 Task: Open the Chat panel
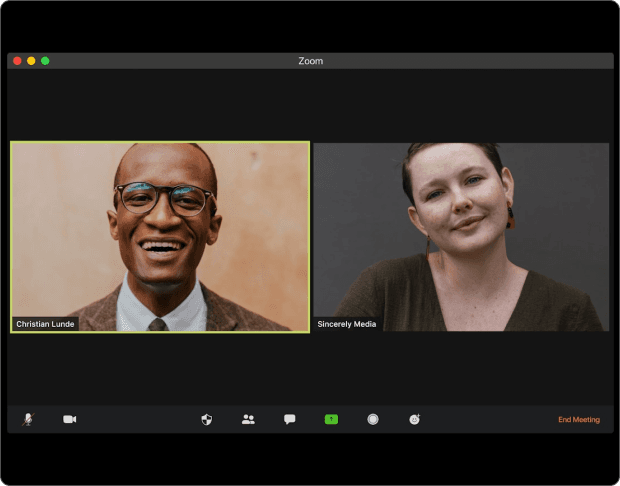point(290,419)
